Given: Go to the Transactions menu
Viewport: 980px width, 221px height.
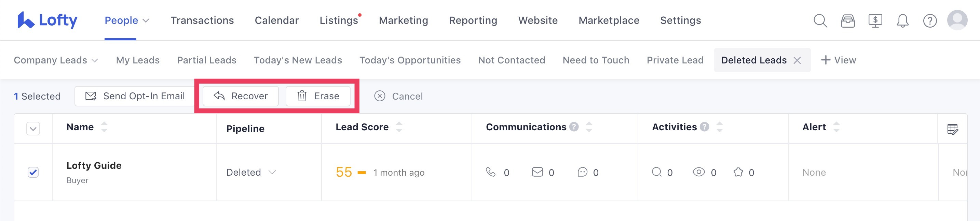Looking at the screenshot, I should 202,20.
